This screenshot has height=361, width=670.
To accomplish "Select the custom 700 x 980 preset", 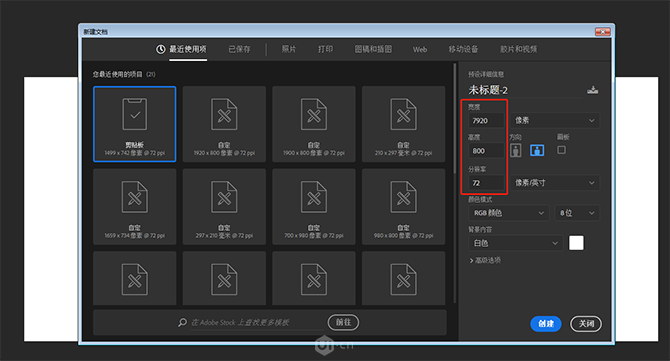I will pyautogui.click(x=314, y=206).
